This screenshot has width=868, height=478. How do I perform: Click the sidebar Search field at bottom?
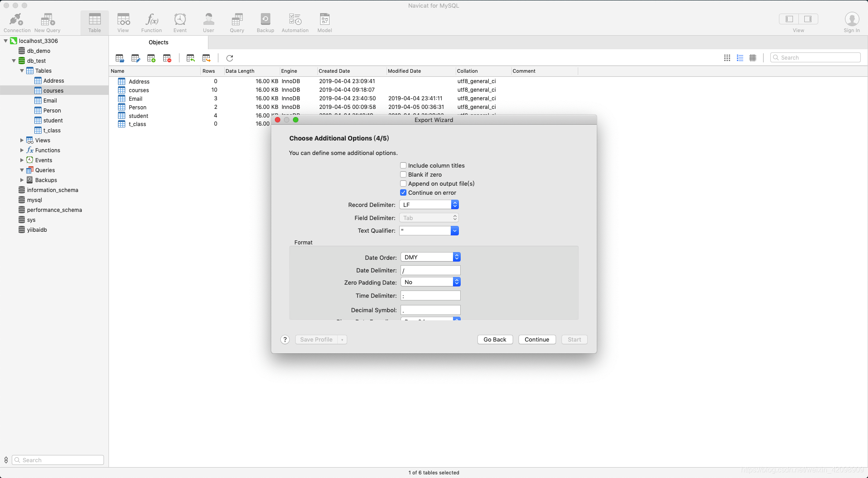58,460
